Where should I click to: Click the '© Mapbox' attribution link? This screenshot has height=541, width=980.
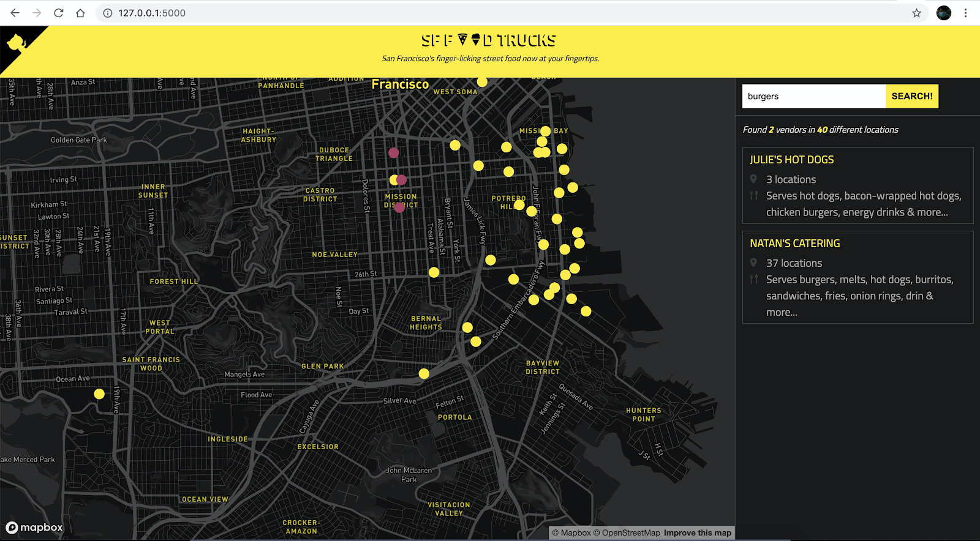[x=571, y=533]
